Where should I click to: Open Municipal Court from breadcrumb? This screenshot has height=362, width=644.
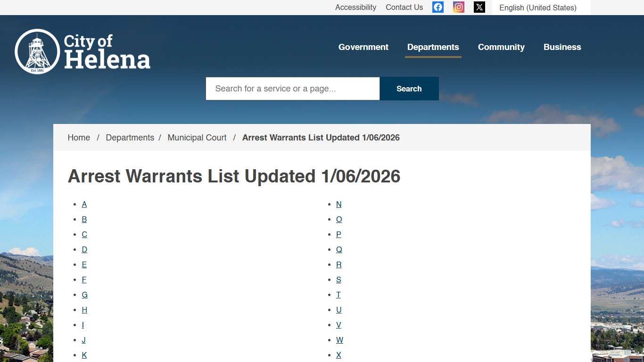pyautogui.click(x=197, y=137)
